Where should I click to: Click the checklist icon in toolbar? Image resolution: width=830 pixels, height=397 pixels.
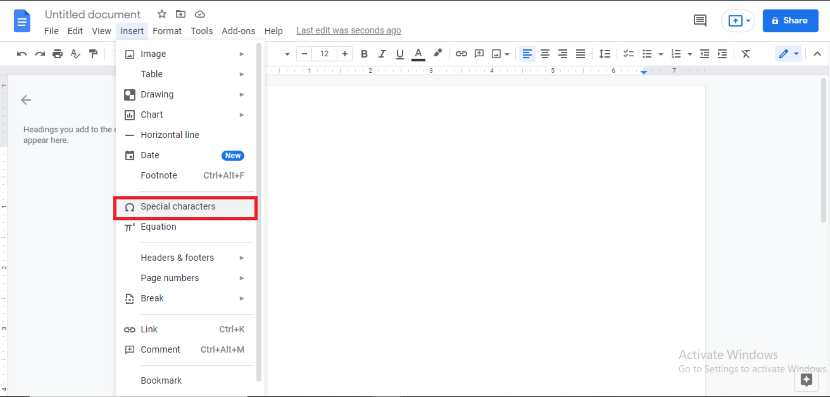click(x=628, y=53)
